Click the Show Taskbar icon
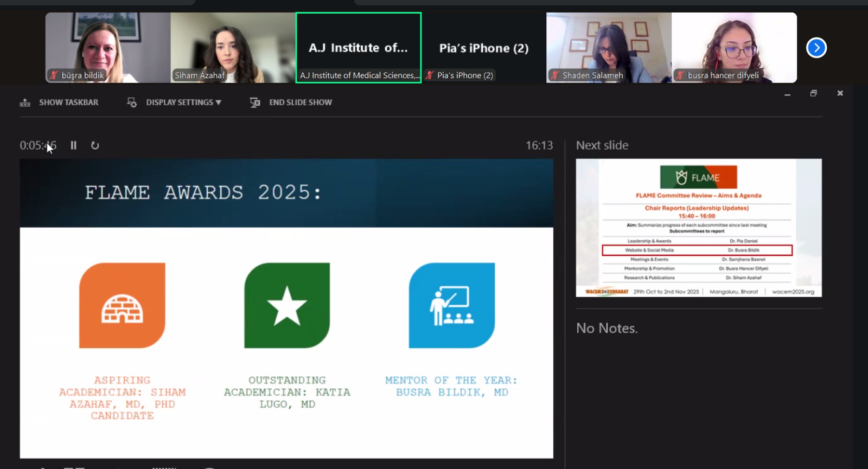 25,102
